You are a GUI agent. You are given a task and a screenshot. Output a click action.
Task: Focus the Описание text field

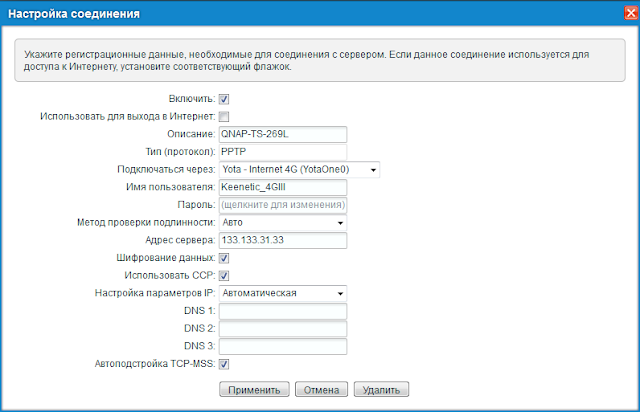click(283, 134)
